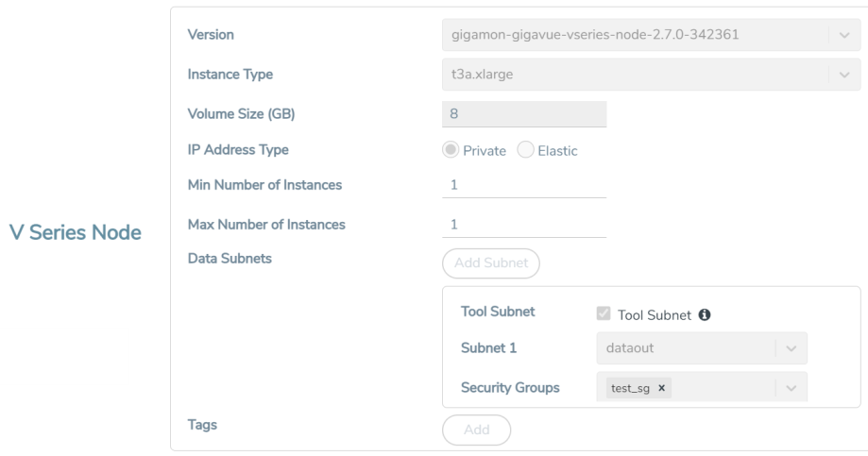Click the Add tags button

tap(476, 430)
